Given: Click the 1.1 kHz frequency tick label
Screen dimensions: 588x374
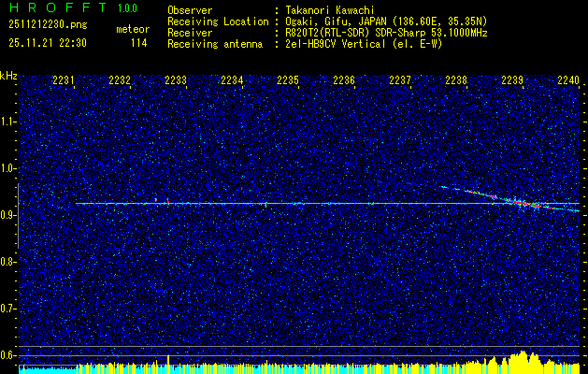Looking at the screenshot, I should coord(8,122).
